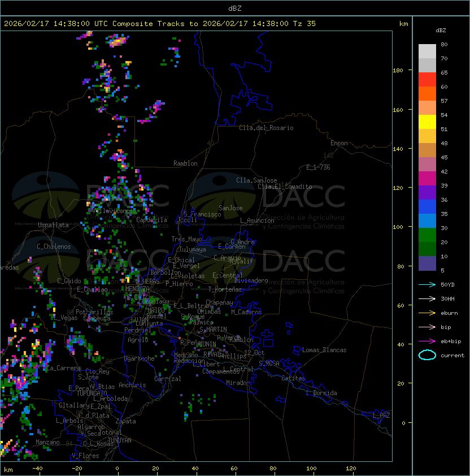Click the '-40' tick on bottom km axis
The height and width of the screenshot is (476, 470).
37,469
